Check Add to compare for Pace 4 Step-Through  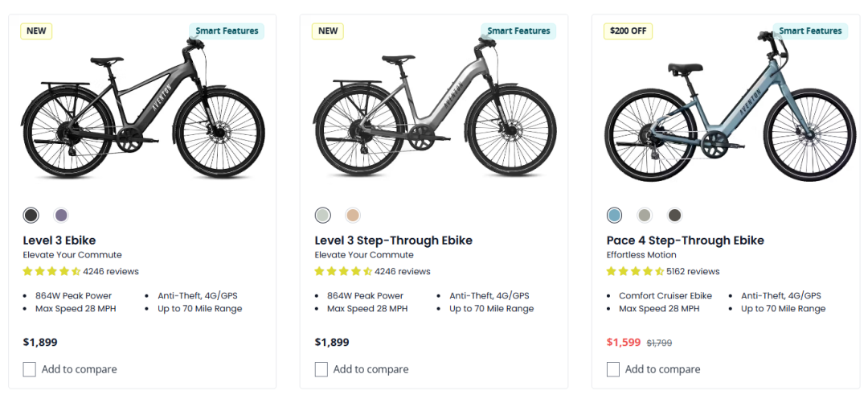point(613,369)
